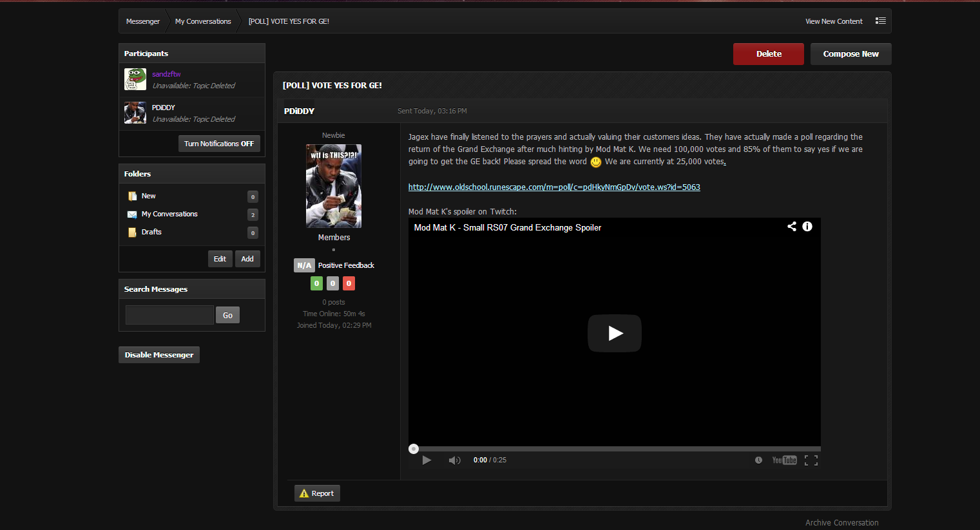
Task: Click the Newbie rank label
Action: coord(334,135)
